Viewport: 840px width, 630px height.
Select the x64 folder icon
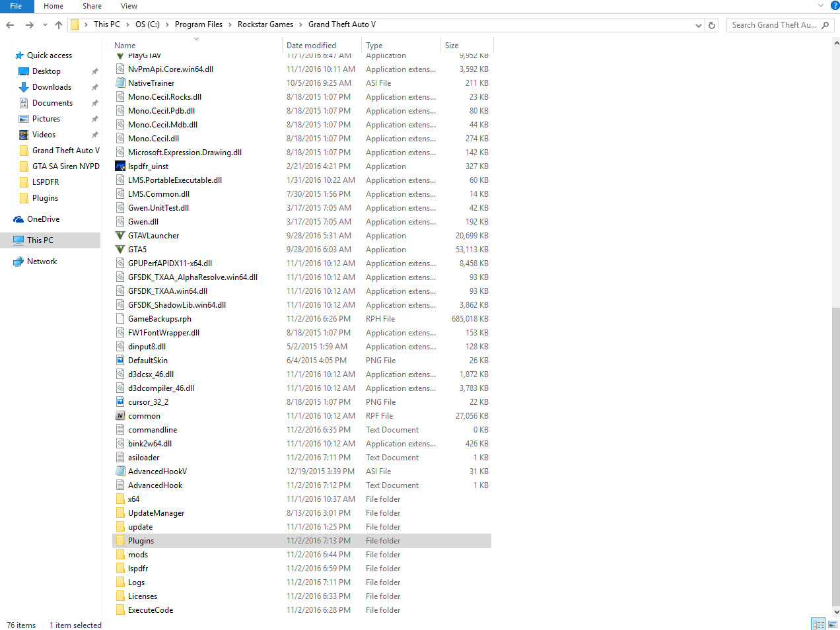click(x=120, y=499)
